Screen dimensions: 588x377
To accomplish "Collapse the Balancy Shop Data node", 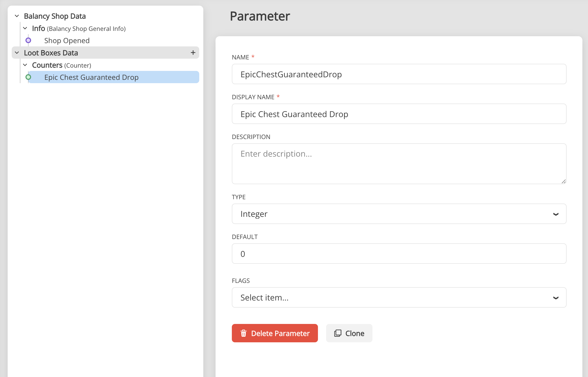I will coord(17,16).
